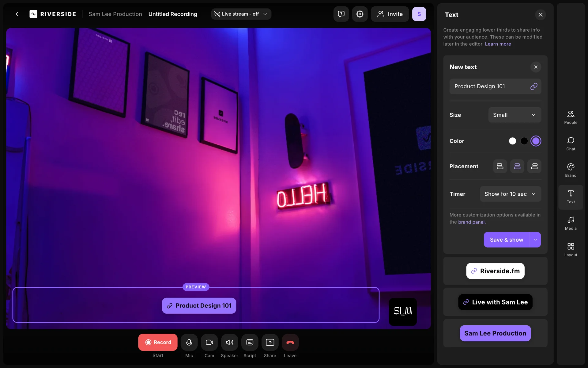Viewport: 588px width, 368px height.
Task: Expand the Timer Show for 10 sec dropdown
Action: (x=510, y=194)
